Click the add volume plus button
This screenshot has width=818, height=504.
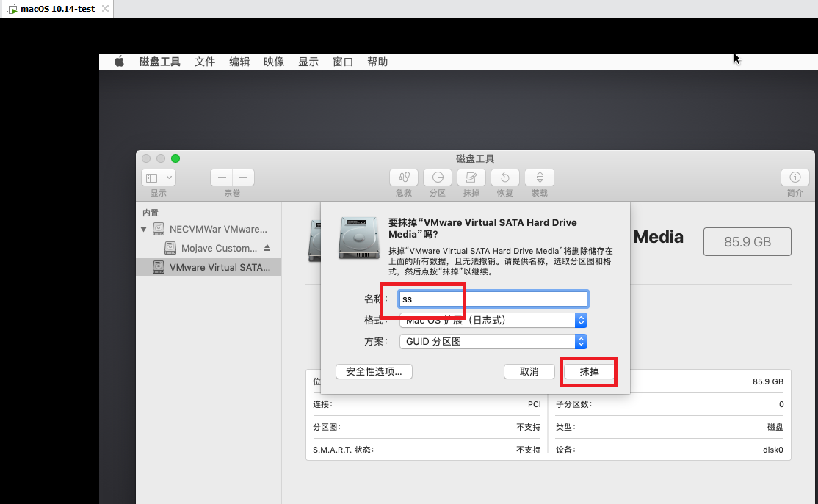(222, 178)
